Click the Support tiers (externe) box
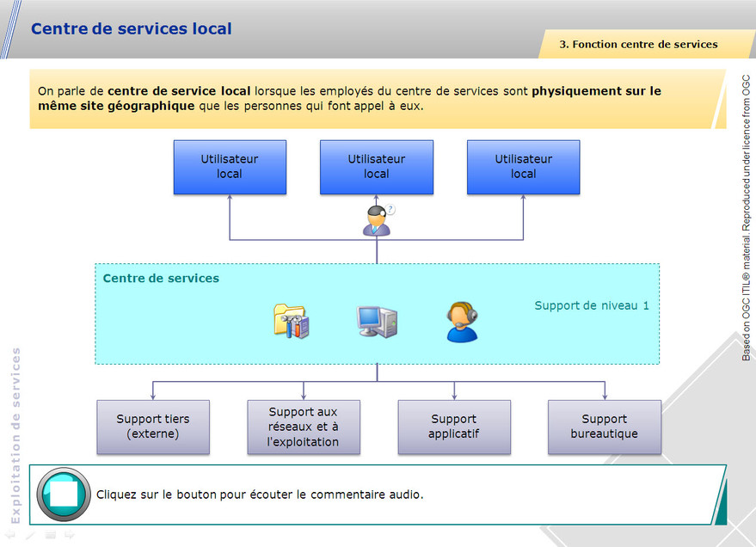 (153, 427)
